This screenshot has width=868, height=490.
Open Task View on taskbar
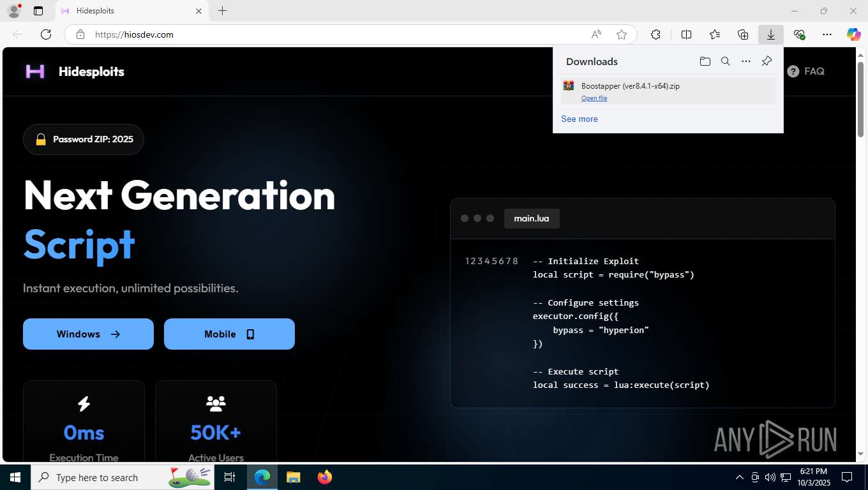[230, 477]
